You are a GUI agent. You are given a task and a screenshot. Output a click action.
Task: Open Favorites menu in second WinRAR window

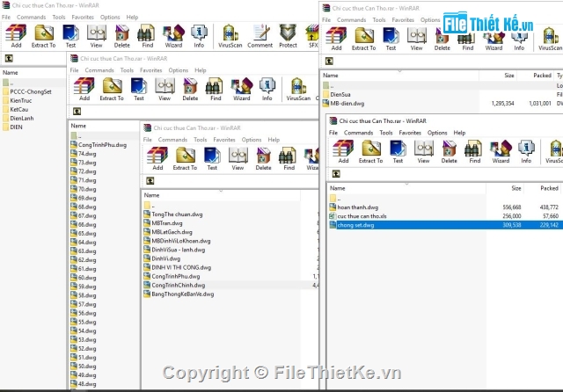[x=150, y=70]
